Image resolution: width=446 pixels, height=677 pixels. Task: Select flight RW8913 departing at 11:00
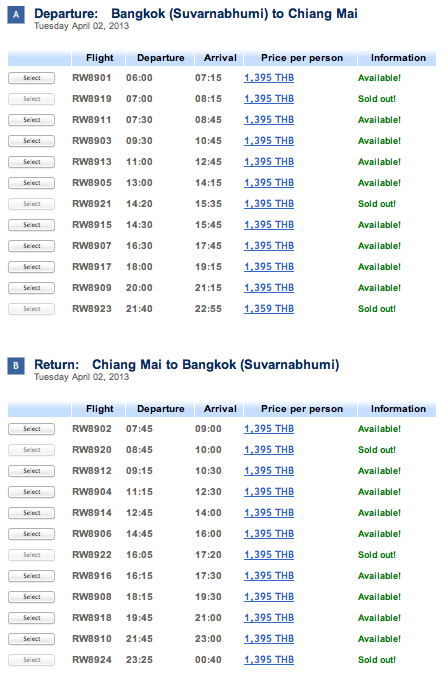[32, 162]
